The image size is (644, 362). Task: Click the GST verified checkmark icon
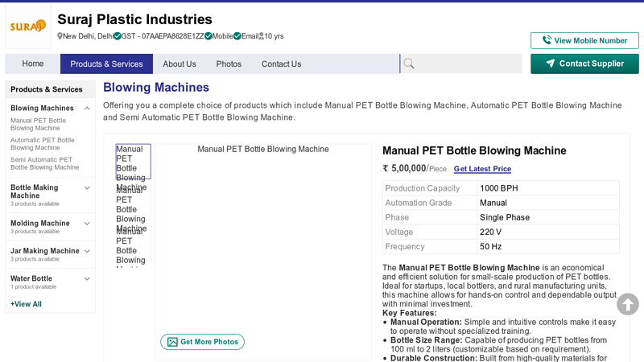(118, 36)
